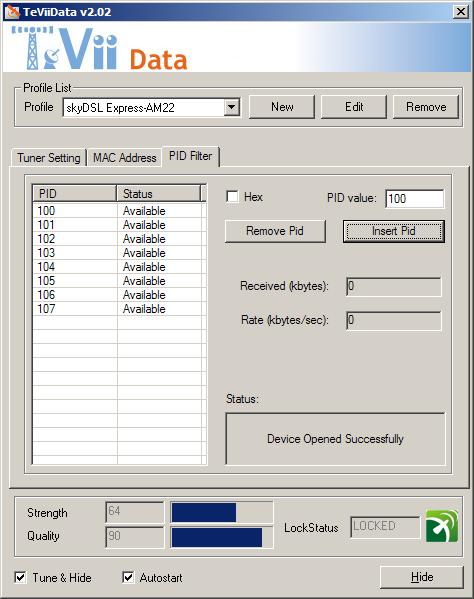Click the Received (kbytes) field
Screen dimensions: 474x599
(x=394, y=287)
